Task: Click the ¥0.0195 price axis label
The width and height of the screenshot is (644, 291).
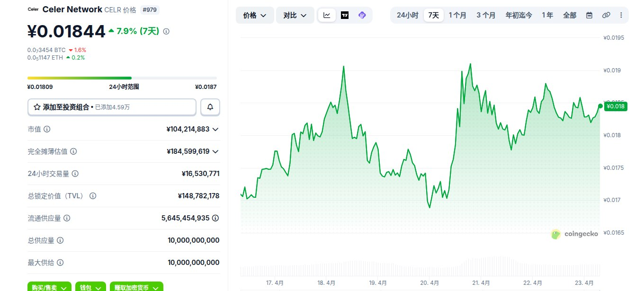Action: (614, 38)
